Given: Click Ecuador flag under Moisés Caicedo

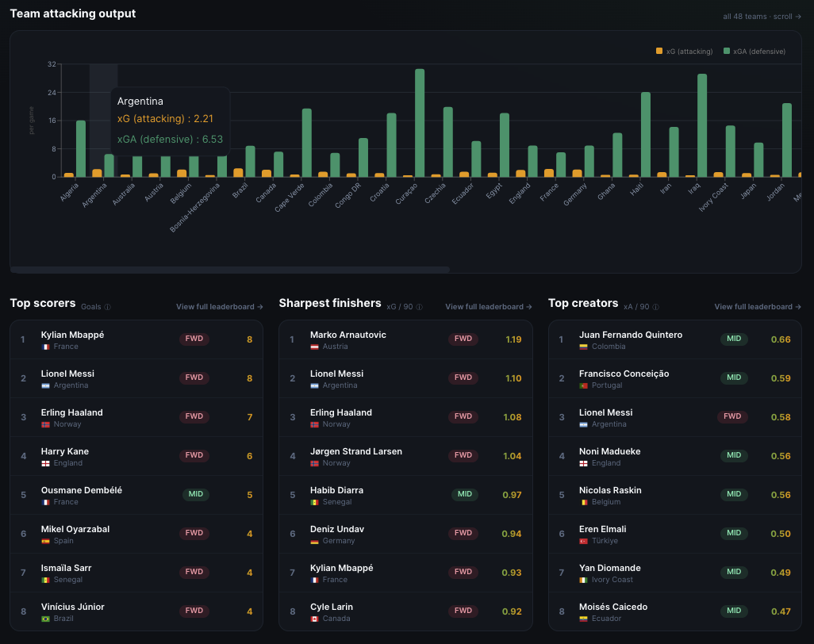Looking at the screenshot, I should pos(583,619).
